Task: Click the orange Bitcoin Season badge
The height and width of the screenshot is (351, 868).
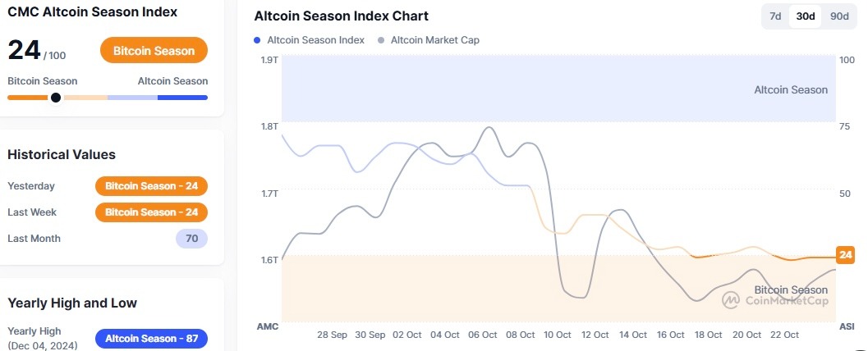Action: 154,51
